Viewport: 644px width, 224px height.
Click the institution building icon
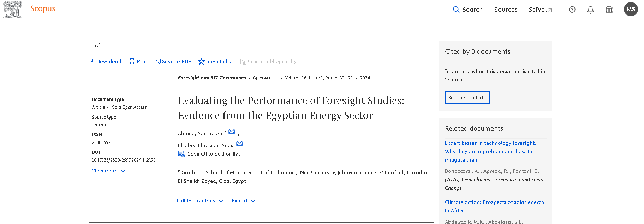click(609, 10)
